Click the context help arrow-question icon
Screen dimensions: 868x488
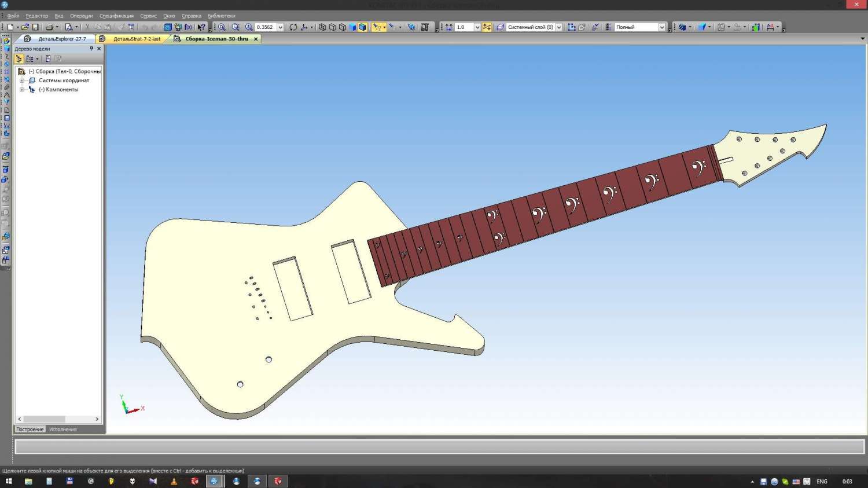201,27
